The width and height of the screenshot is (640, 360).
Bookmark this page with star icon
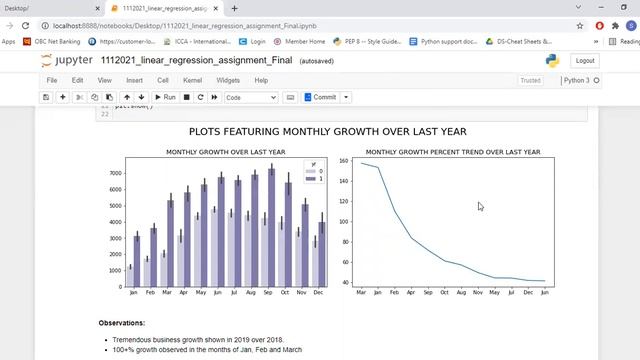pyautogui.click(x=580, y=26)
